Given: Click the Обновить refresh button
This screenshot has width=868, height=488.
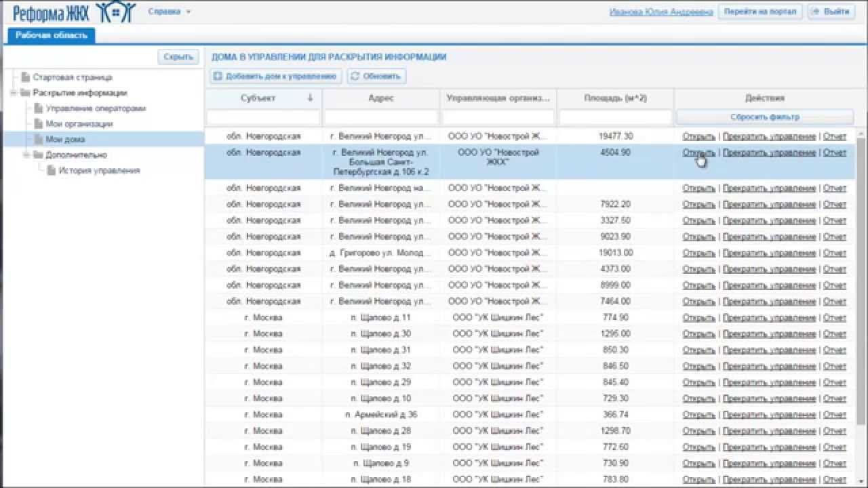Looking at the screenshot, I should (x=377, y=77).
